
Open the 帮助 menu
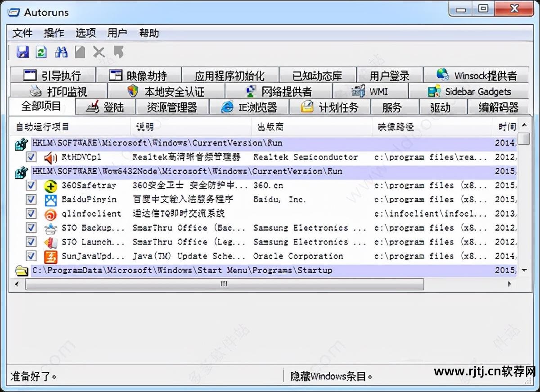(148, 33)
